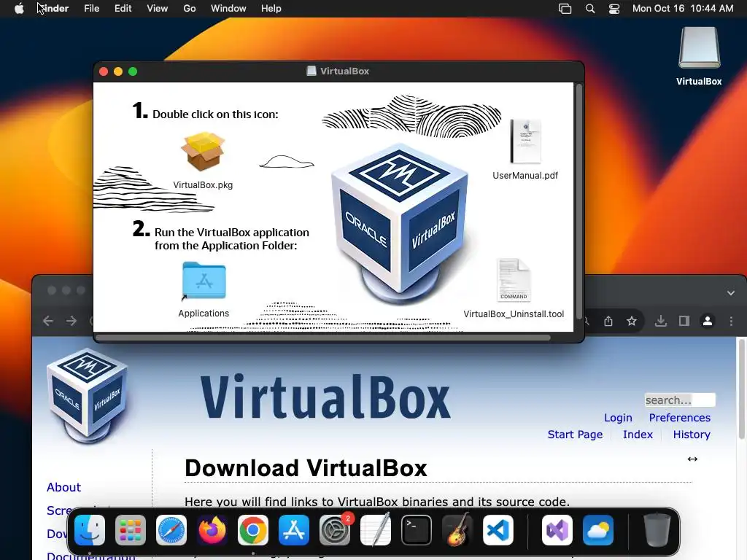Open the cloud weather app in the Dock
This screenshot has height=560, width=747.
pos(598,530)
